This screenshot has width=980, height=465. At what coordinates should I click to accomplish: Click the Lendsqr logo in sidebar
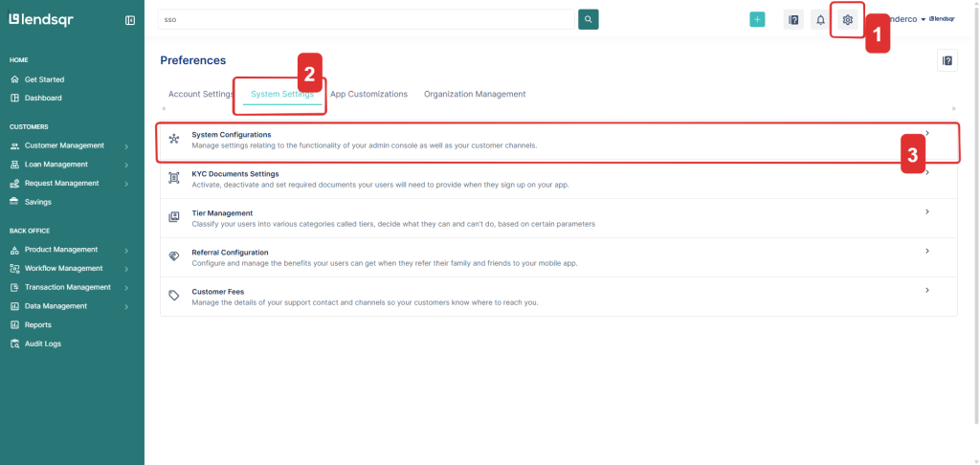(41, 19)
